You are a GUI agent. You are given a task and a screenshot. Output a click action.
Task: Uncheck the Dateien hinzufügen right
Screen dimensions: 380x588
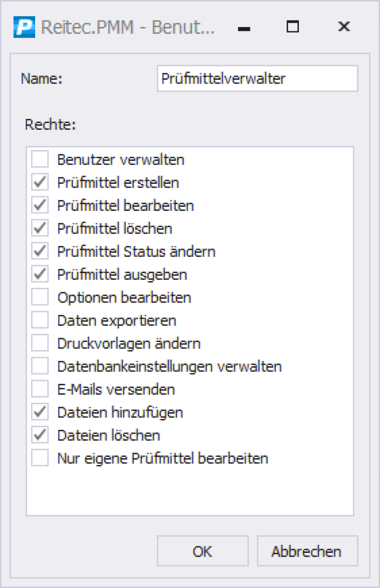click(x=40, y=413)
